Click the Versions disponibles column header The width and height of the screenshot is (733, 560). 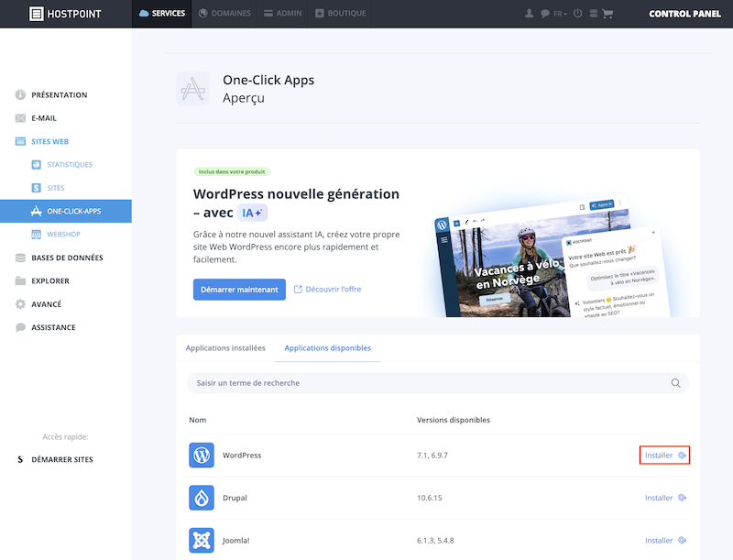click(454, 420)
